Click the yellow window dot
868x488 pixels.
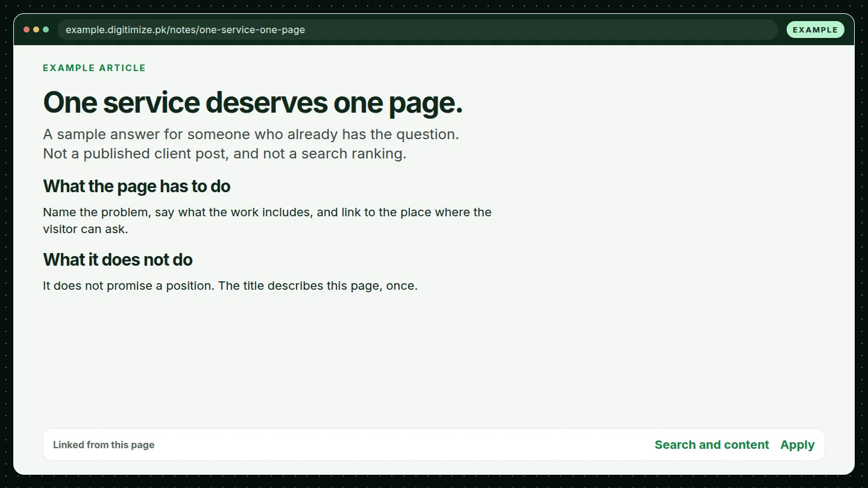pyautogui.click(x=36, y=30)
